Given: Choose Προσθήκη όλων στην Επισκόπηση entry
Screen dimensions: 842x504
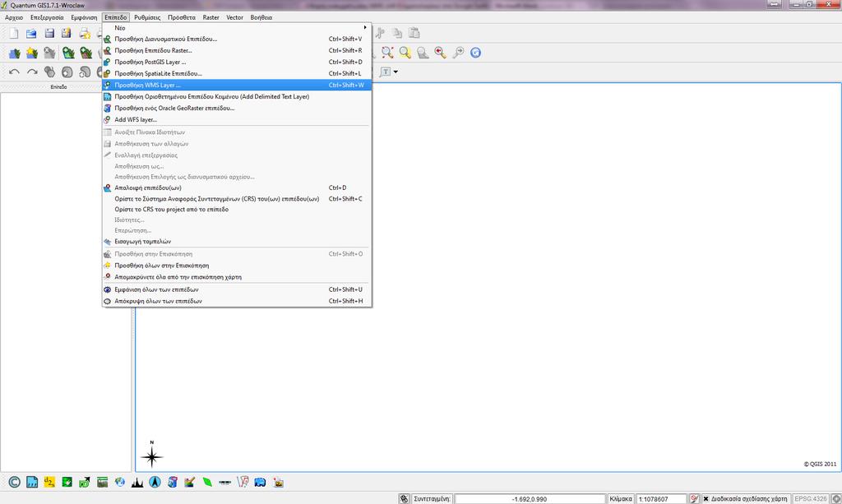Looking at the screenshot, I should click(237, 265).
